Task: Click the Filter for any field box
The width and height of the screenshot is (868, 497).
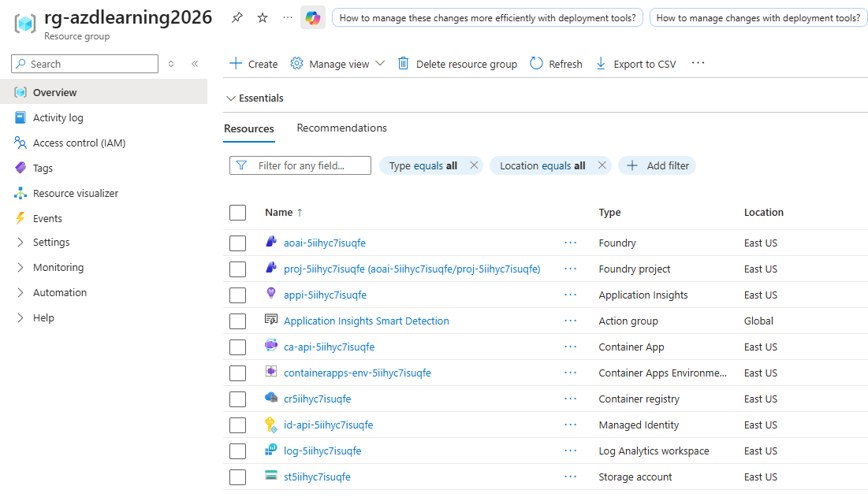Action: 300,165
